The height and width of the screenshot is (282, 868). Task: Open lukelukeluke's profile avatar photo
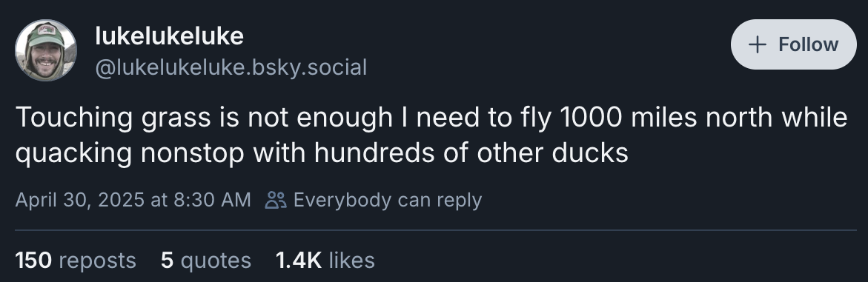(46, 50)
